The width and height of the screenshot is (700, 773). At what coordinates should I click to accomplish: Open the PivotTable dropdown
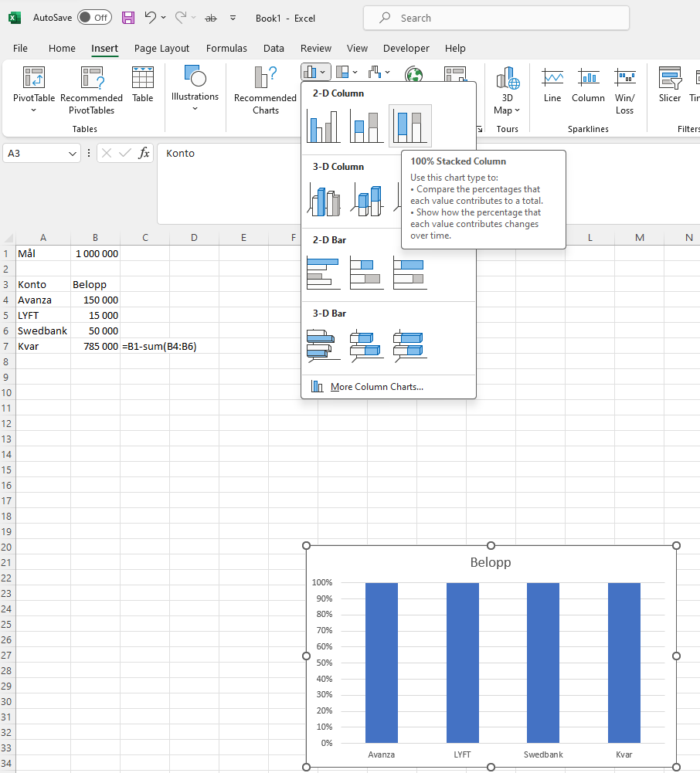[x=34, y=110]
